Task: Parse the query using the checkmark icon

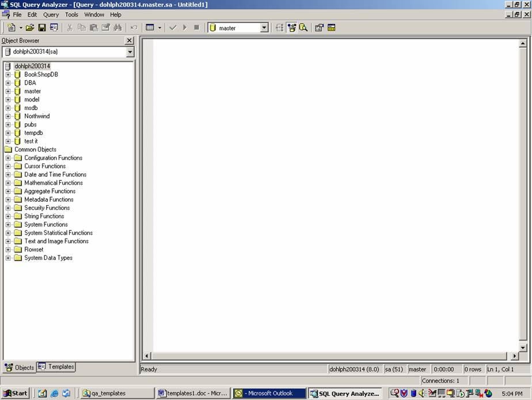Action: 172,27
